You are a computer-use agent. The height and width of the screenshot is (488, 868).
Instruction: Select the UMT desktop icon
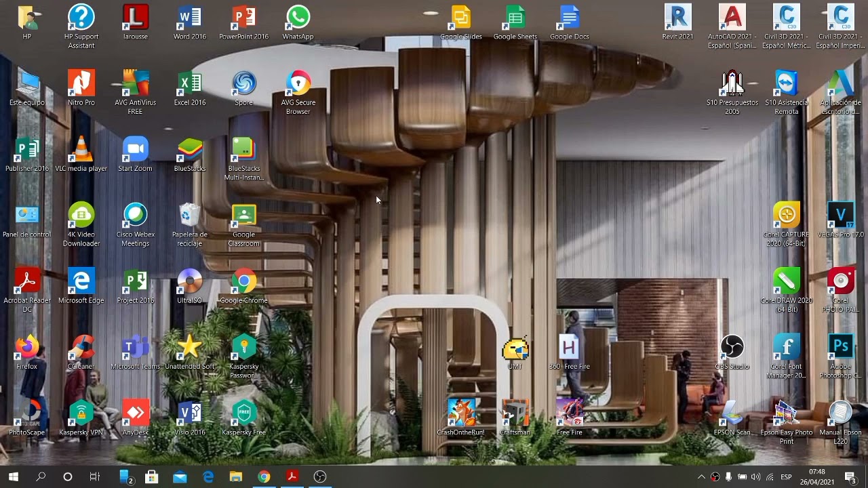pos(515,352)
